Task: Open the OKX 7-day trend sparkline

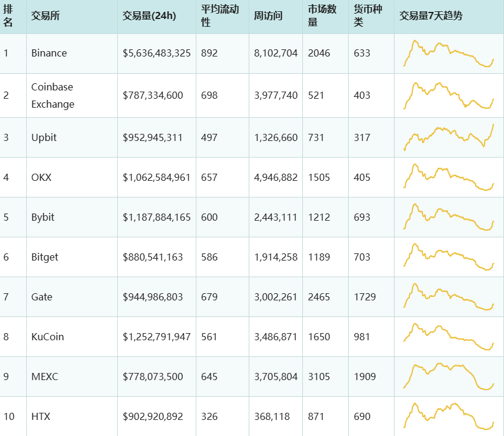Action: click(x=449, y=177)
